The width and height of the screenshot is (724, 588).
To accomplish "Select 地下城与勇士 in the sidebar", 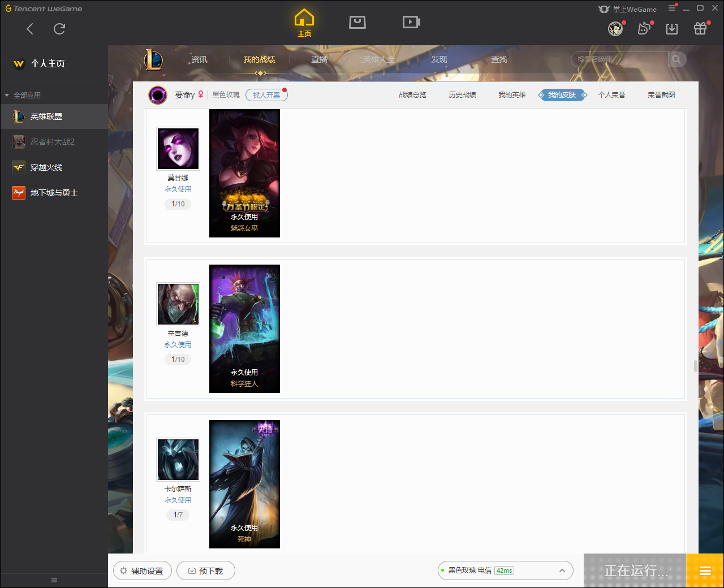I will pyautogui.click(x=54, y=193).
